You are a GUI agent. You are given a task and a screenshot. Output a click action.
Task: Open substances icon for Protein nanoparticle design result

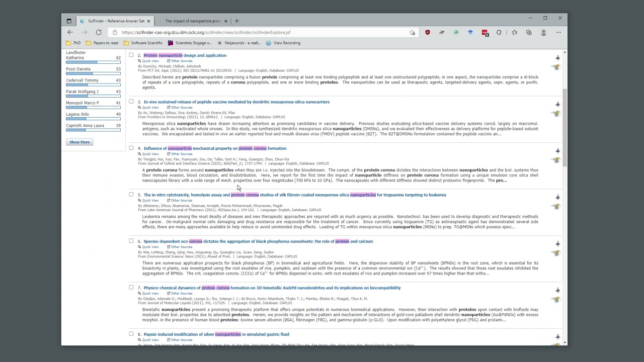[x=557, y=58]
